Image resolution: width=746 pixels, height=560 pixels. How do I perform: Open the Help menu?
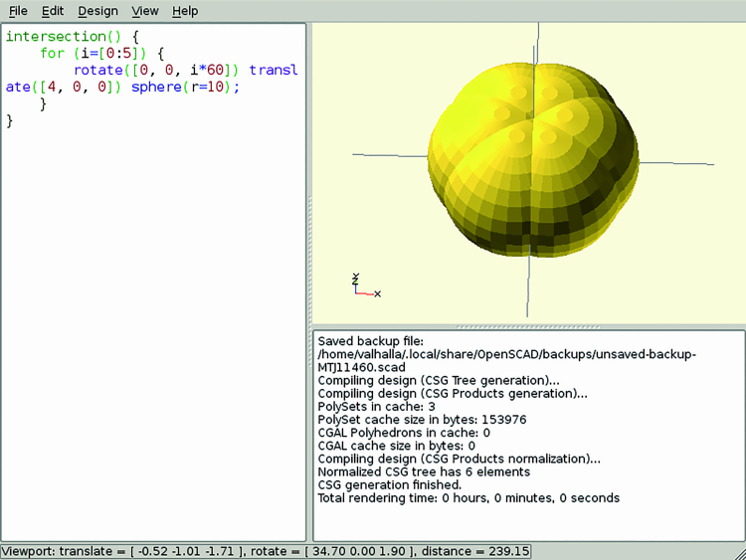click(x=185, y=11)
